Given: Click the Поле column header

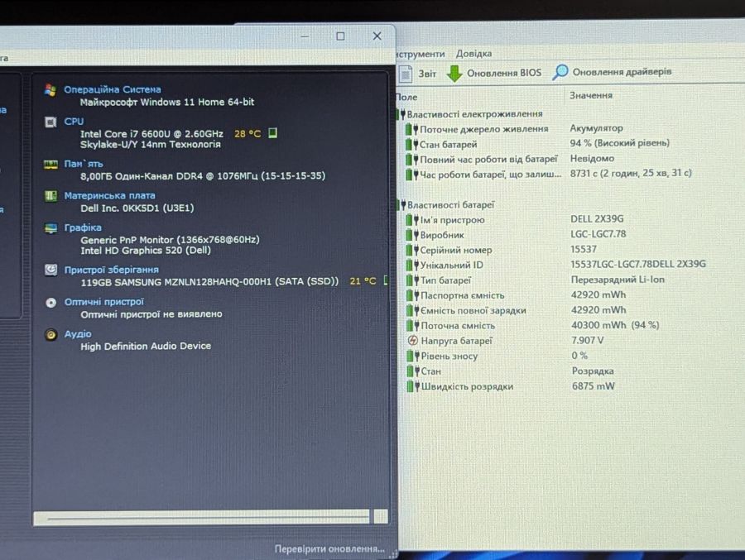Looking at the screenshot, I should 406,97.
